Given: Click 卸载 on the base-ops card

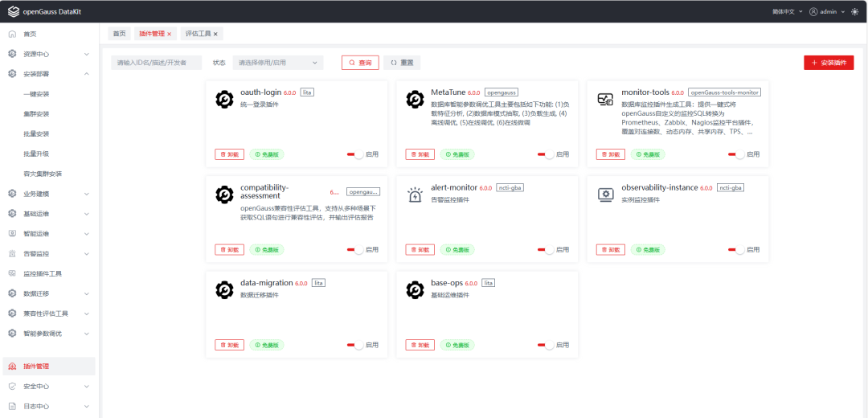Looking at the screenshot, I should [420, 345].
